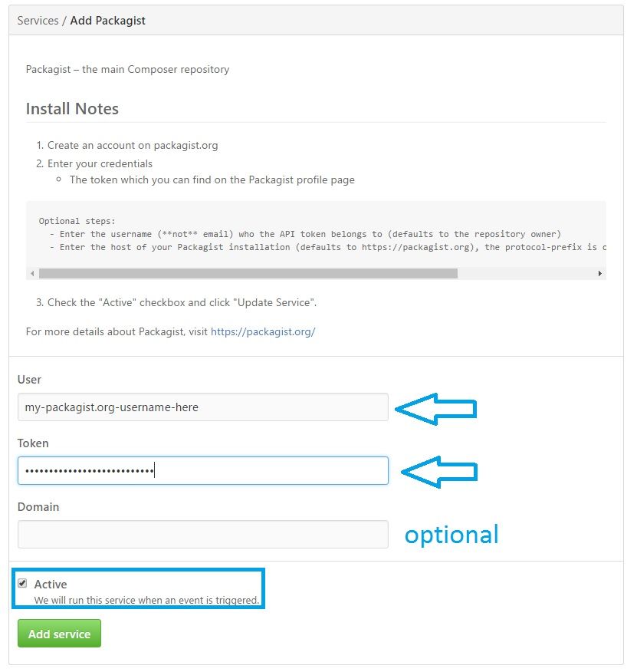Click the "Token" field label
The height and width of the screenshot is (672, 637).
pos(33,443)
